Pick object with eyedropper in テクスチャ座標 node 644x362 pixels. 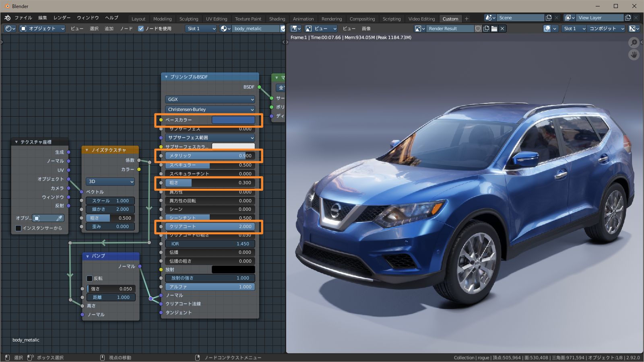point(59,218)
